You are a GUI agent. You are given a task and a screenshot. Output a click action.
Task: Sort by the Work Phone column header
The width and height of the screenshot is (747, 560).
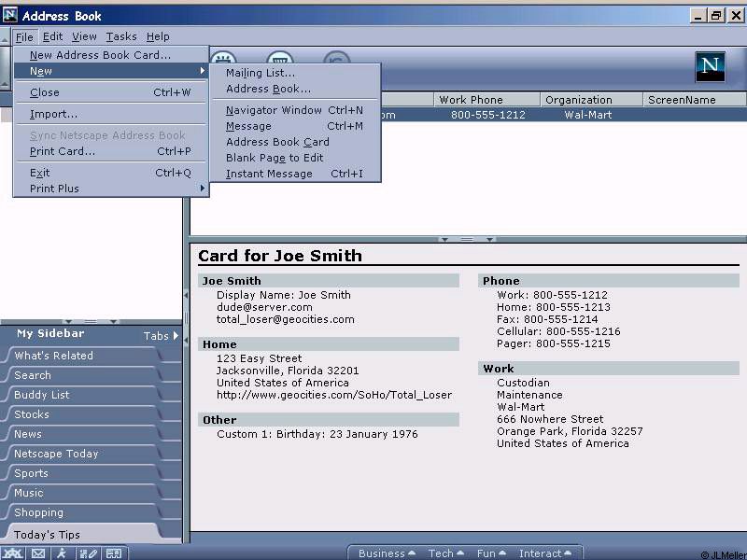point(486,100)
